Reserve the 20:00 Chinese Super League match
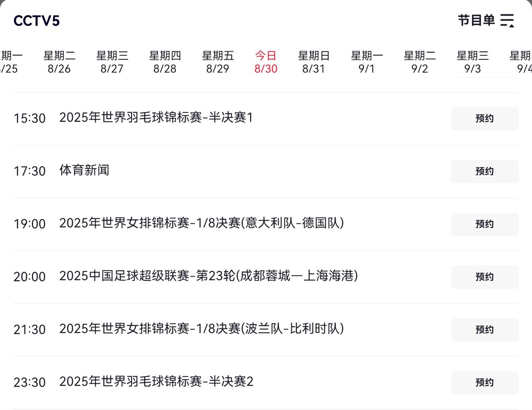The width and height of the screenshot is (532, 410). pyautogui.click(x=484, y=277)
